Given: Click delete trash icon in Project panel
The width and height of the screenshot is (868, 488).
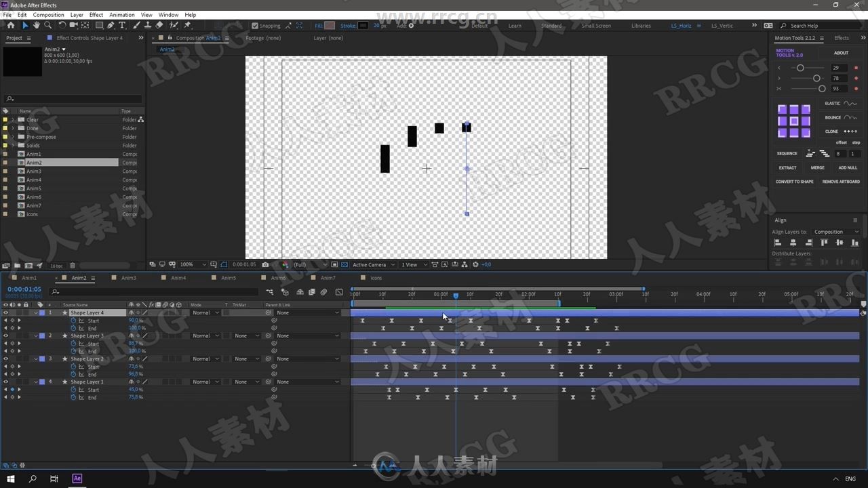Looking at the screenshot, I should 73,266.
